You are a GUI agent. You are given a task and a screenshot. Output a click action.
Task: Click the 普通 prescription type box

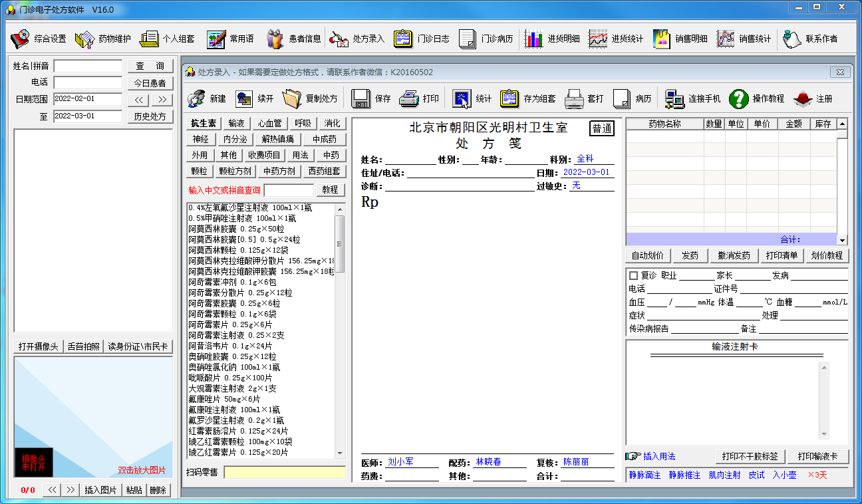[x=602, y=128]
